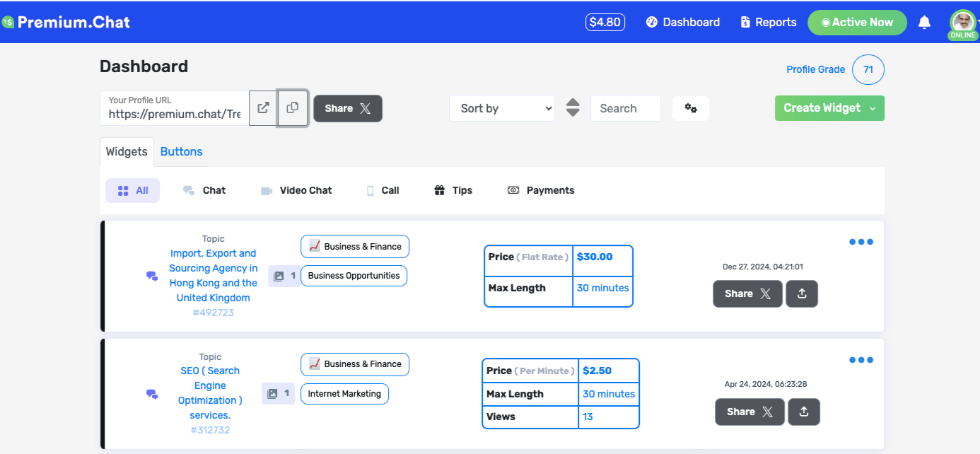This screenshot has height=454, width=980.
Task: Click the Profile Grade 71 circle
Action: (868, 69)
